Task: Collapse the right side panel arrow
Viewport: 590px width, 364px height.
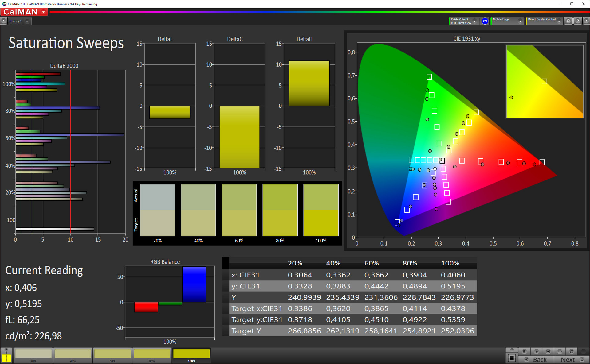Action: 586,21
